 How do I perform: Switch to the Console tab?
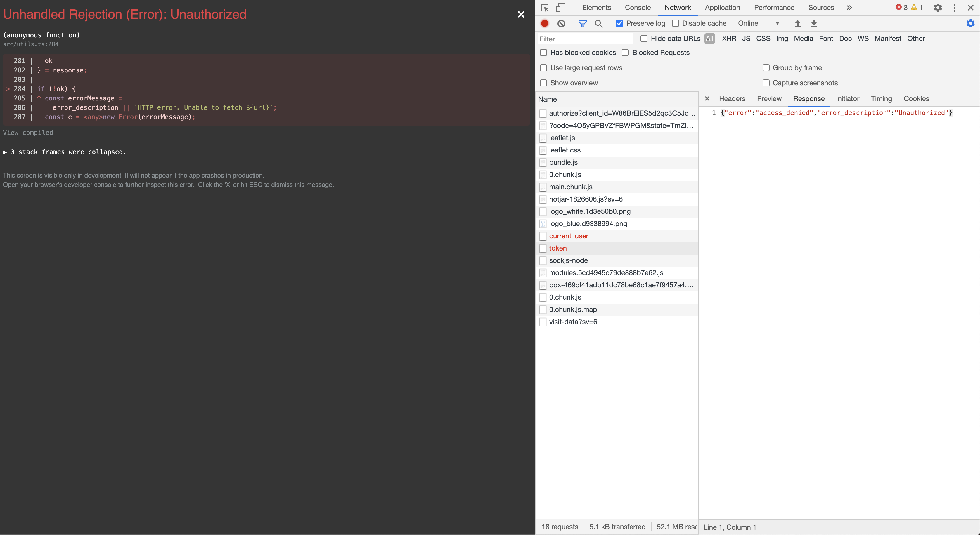click(x=638, y=8)
